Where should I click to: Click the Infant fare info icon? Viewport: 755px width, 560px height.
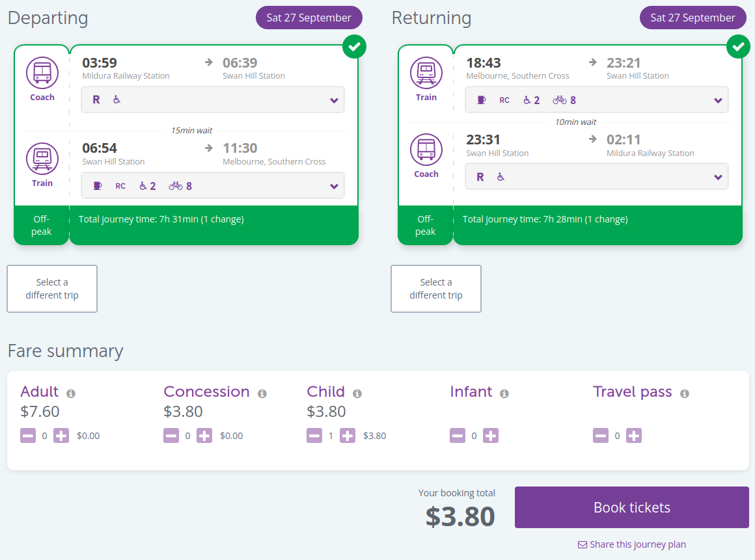(504, 393)
